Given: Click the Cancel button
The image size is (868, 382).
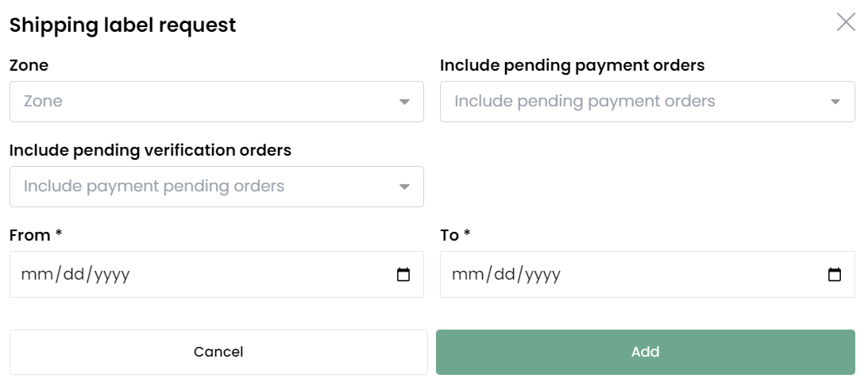Looking at the screenshot, I should (x=218, y=352).
